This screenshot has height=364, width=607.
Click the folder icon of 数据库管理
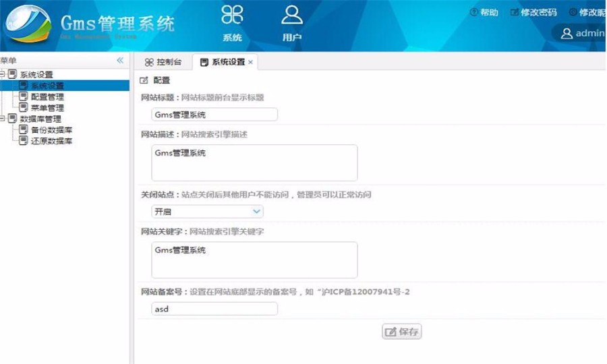pos(12,119)
